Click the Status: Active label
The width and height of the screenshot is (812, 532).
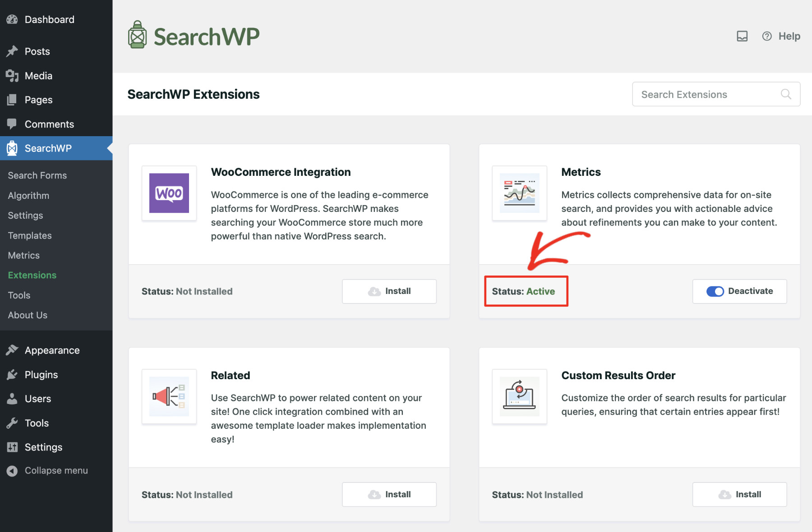[524, 291]
